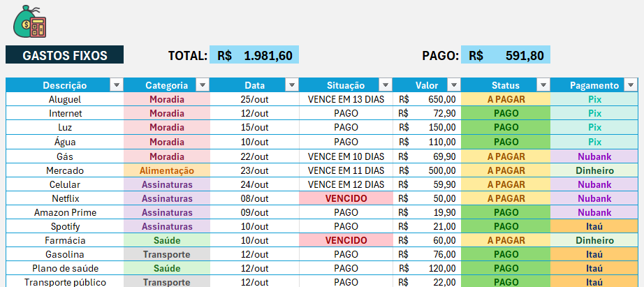Screen dimensions: 644x287
Task: Open the Status column filter dropdown
Action: click(543, 85)
